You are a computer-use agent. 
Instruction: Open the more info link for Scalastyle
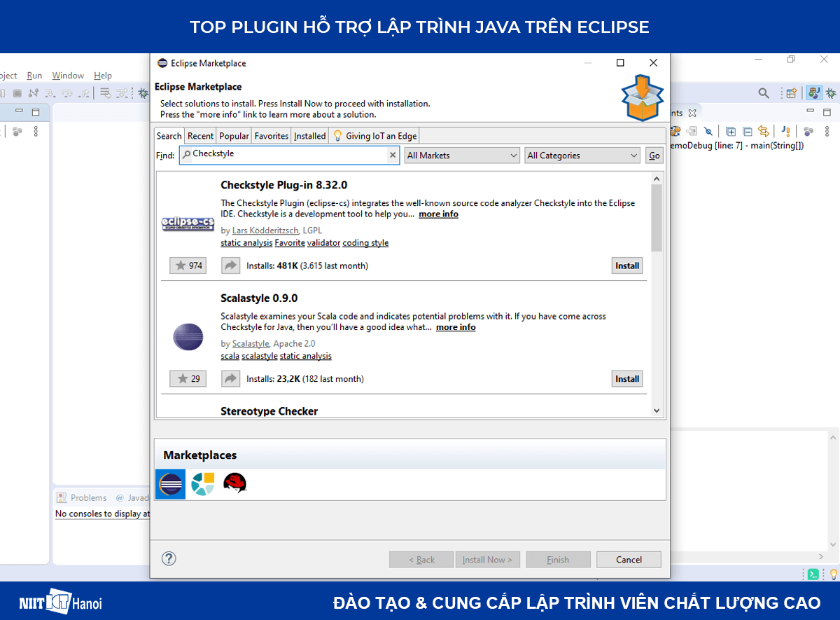[x=455, y=327]
